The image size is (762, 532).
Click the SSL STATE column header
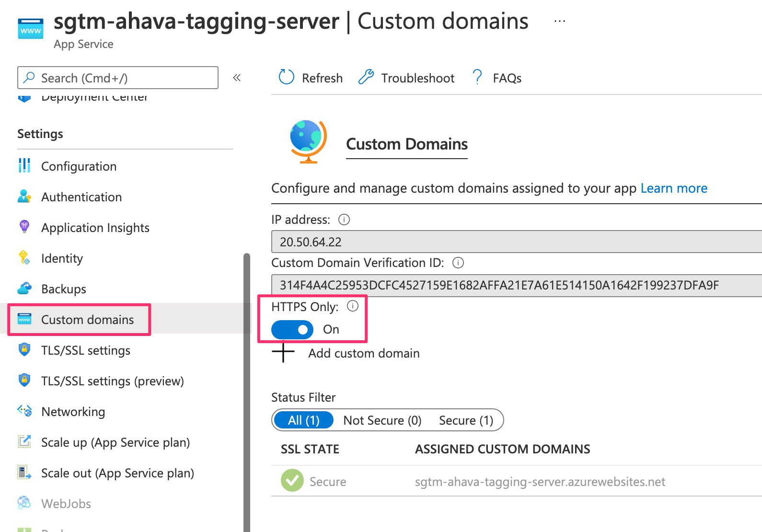(310, 449)
